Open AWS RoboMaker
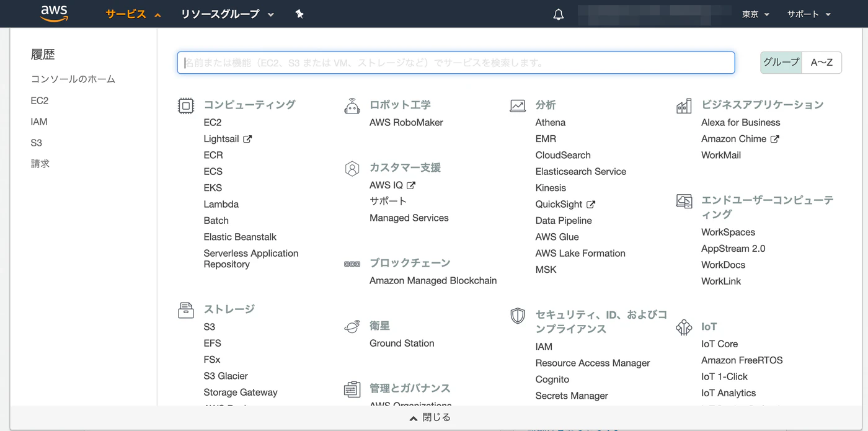Viewport: 868px width, 431px height. 406,122
